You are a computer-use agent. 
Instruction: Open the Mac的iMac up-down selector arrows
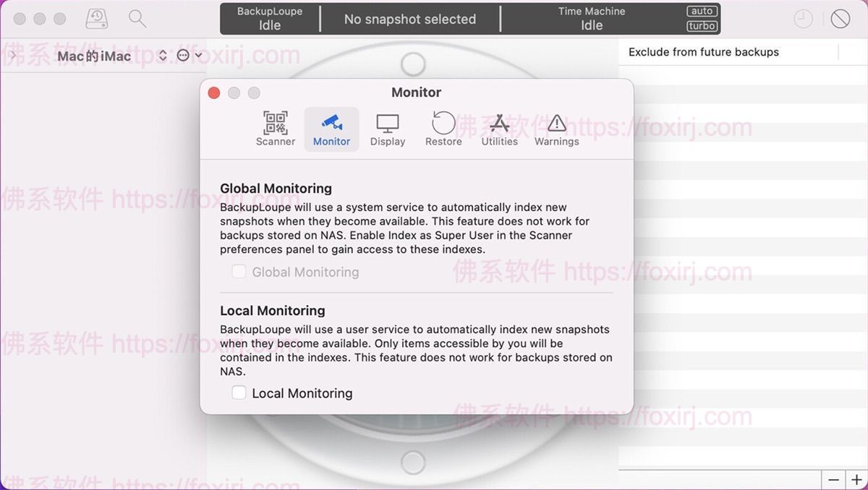163,56
